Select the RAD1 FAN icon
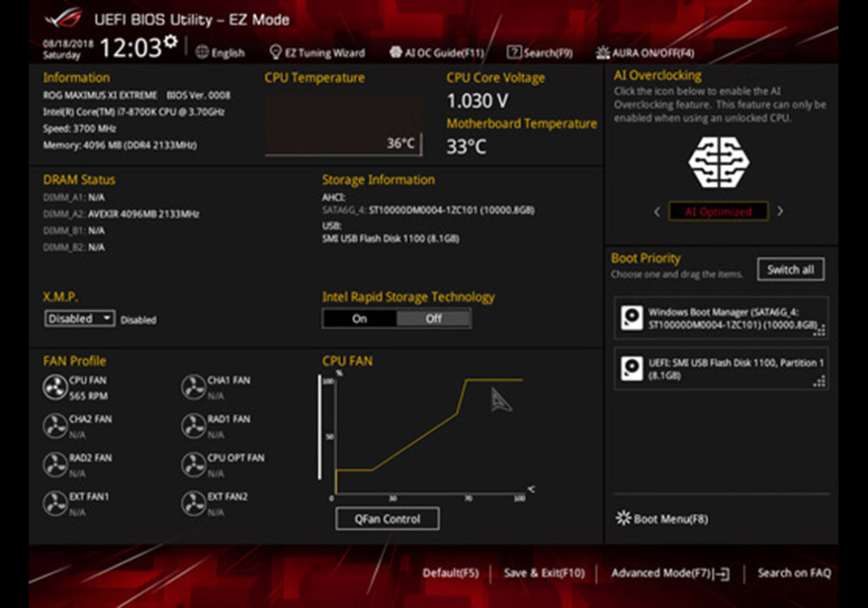 click(x=193, y=426)
